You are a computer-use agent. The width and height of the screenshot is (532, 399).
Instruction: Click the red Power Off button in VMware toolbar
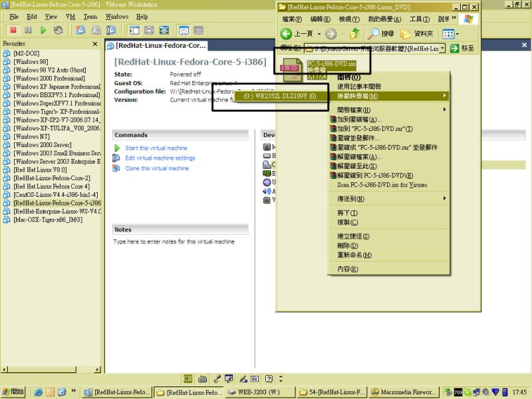[x=13, y=30]
